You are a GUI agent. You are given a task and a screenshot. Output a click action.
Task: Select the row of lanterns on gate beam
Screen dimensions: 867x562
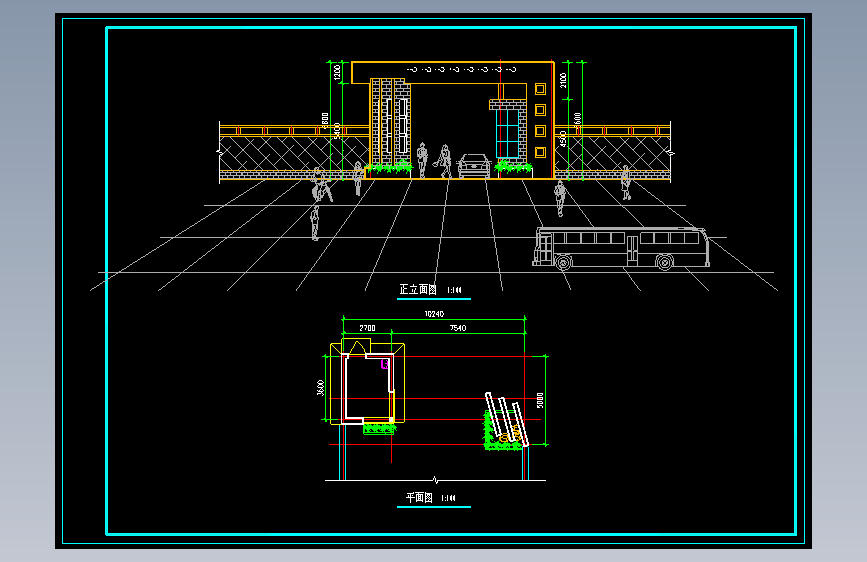(x=462, y=70)
